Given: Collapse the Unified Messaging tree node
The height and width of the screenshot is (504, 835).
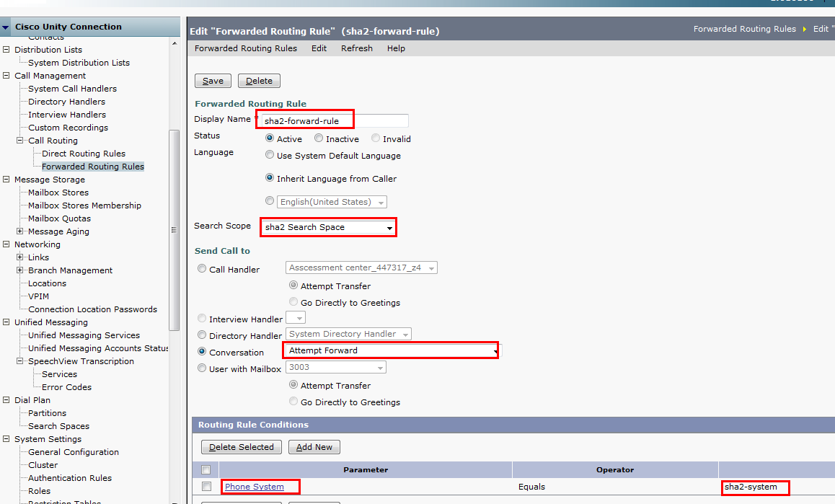Looking at the screenshot, I should click(6, 322).
